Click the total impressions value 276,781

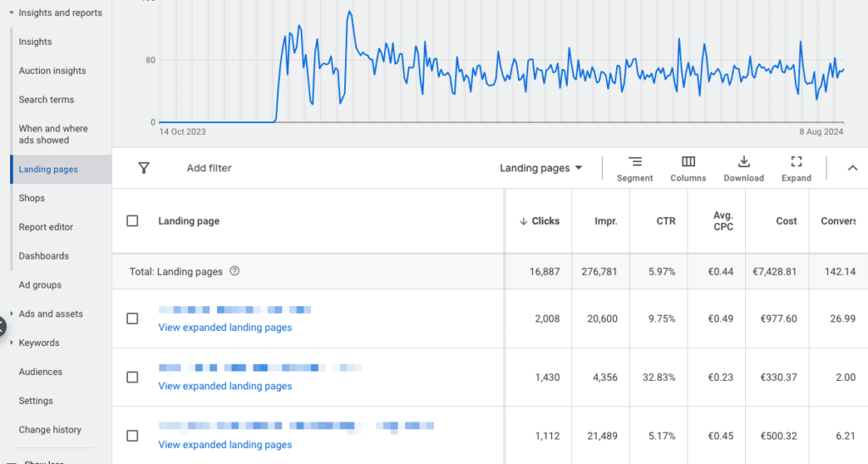click(x=599, y=271)
